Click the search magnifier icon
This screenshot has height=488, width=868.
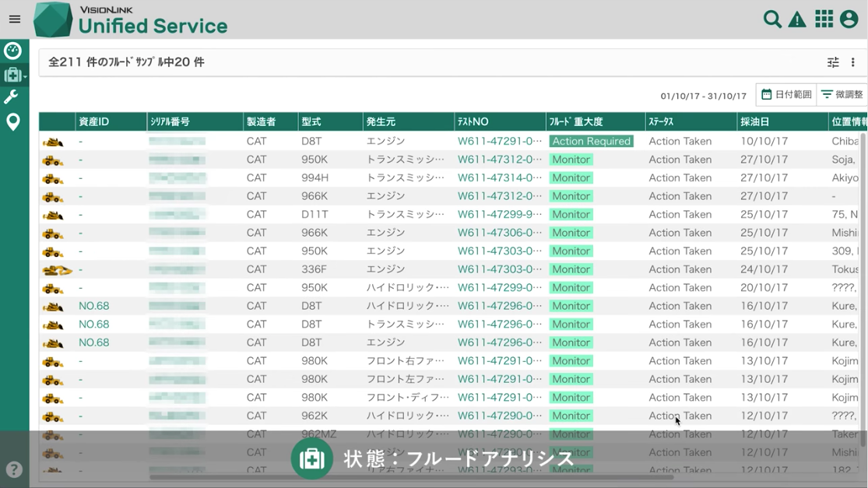(x=771, y=19)
